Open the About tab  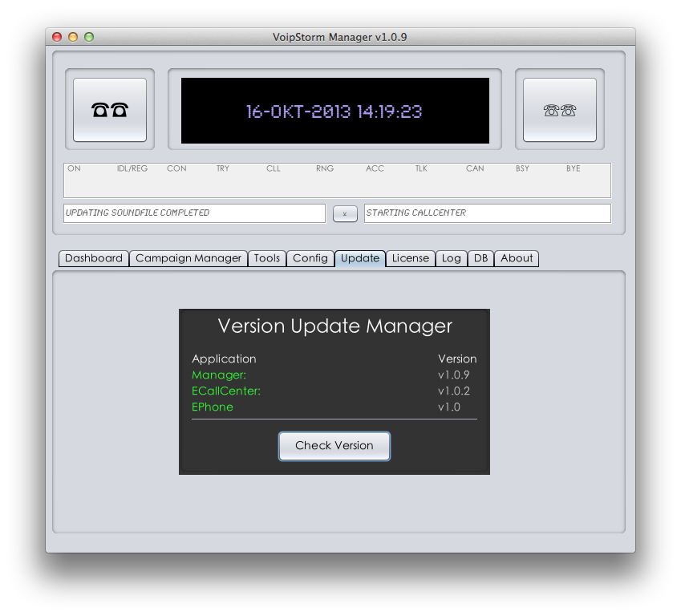(517, 258)
